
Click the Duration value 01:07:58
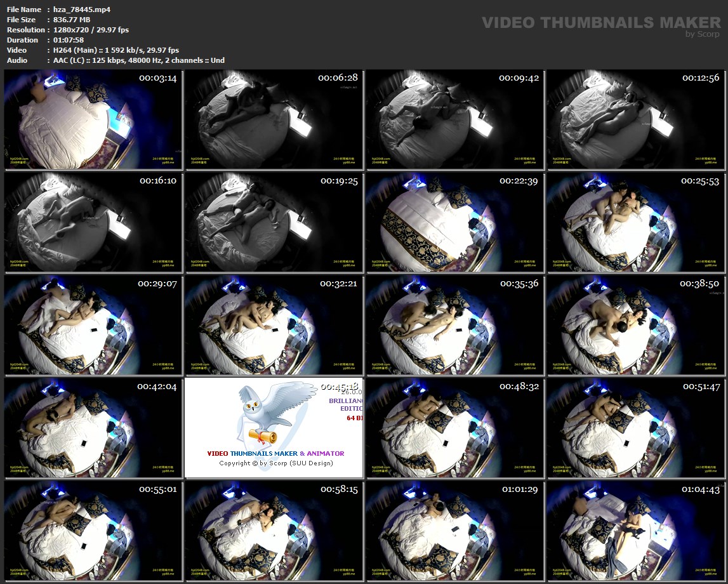(68, 40)
